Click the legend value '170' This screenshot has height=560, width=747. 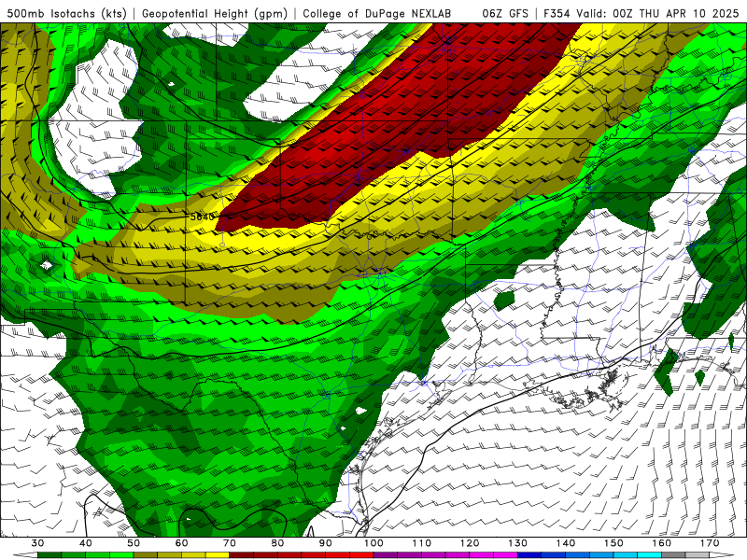click(710, 543)
